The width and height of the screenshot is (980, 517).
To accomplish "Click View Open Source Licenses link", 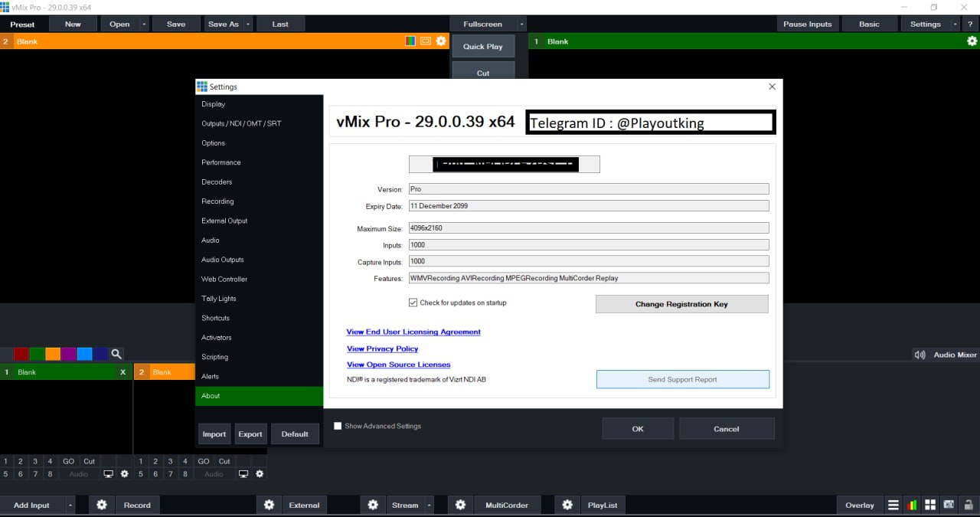I will [398, 365].
